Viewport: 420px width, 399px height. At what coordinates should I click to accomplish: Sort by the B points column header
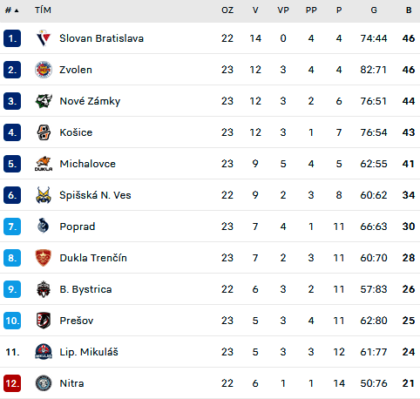click(409, 10)
